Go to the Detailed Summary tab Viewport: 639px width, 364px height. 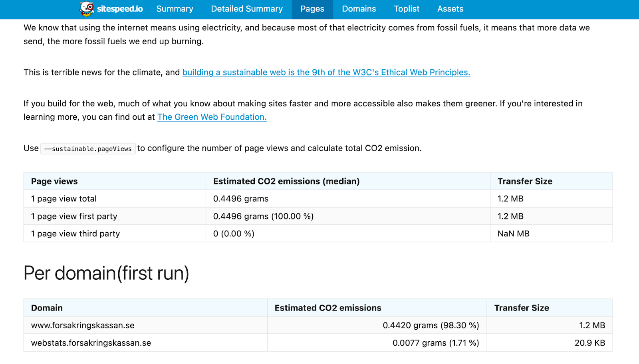[x=247, y=9]
